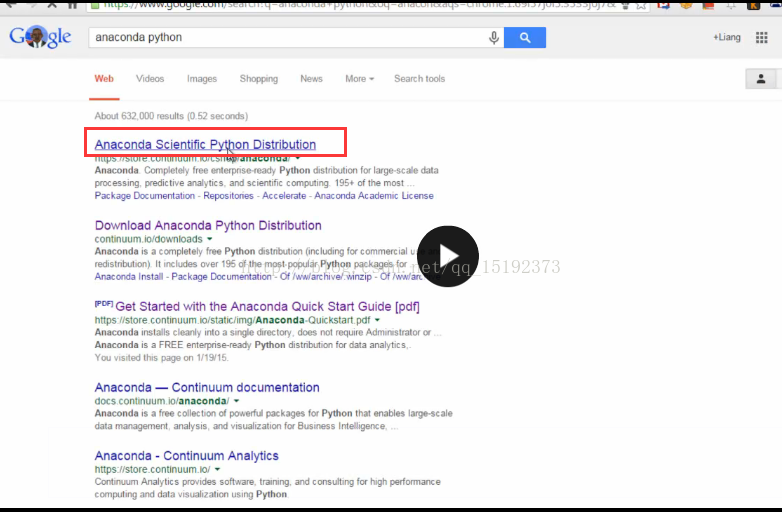Click the Anaconda-Quickstart.pdf green URL text

point(232,320)
